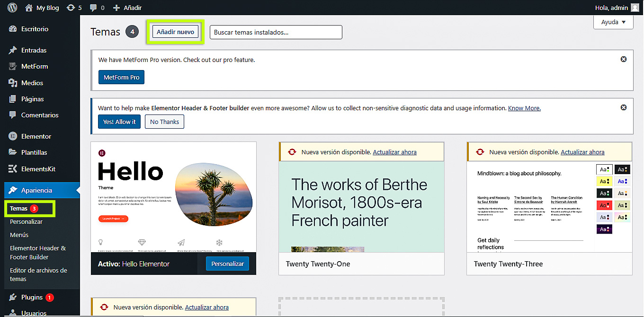The height and width of the screenshot is (317, 644).
Task: Click the ElementsKit sidebar icon
Action: (13, 169)
